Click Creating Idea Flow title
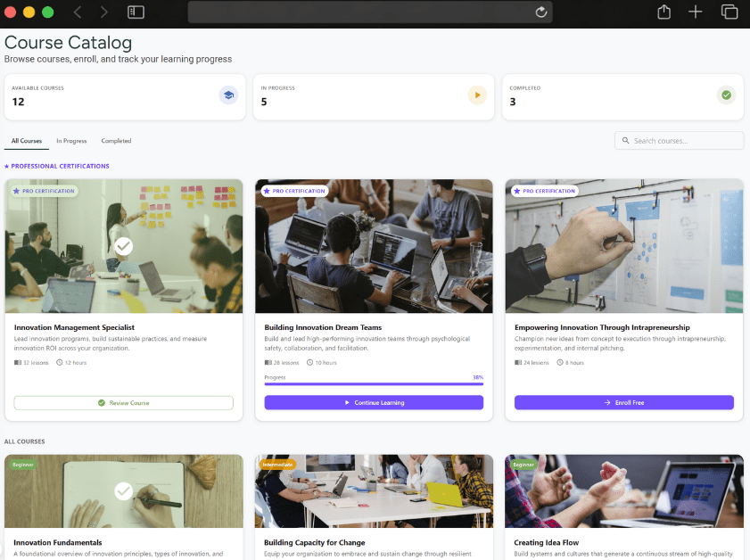 point(547,543)
